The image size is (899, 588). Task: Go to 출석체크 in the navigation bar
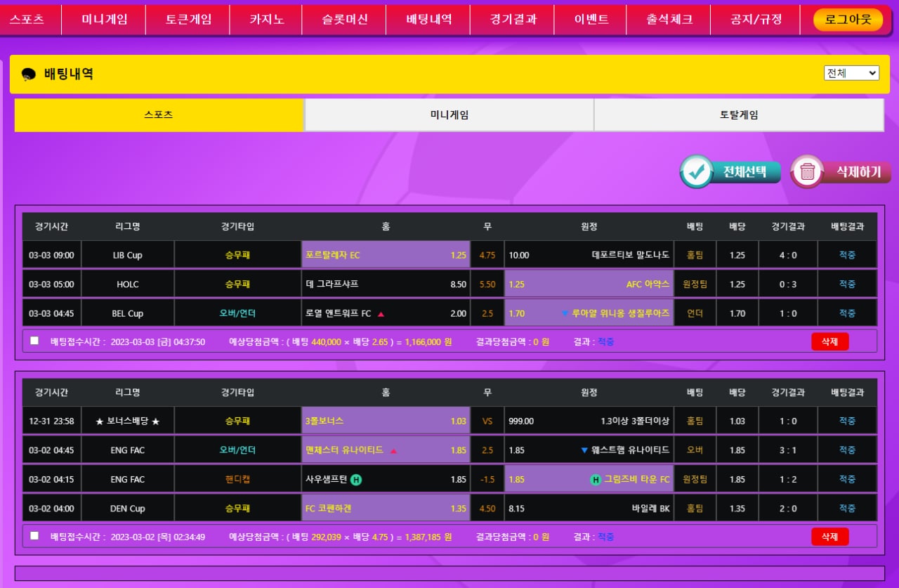[x=669, y=19]
